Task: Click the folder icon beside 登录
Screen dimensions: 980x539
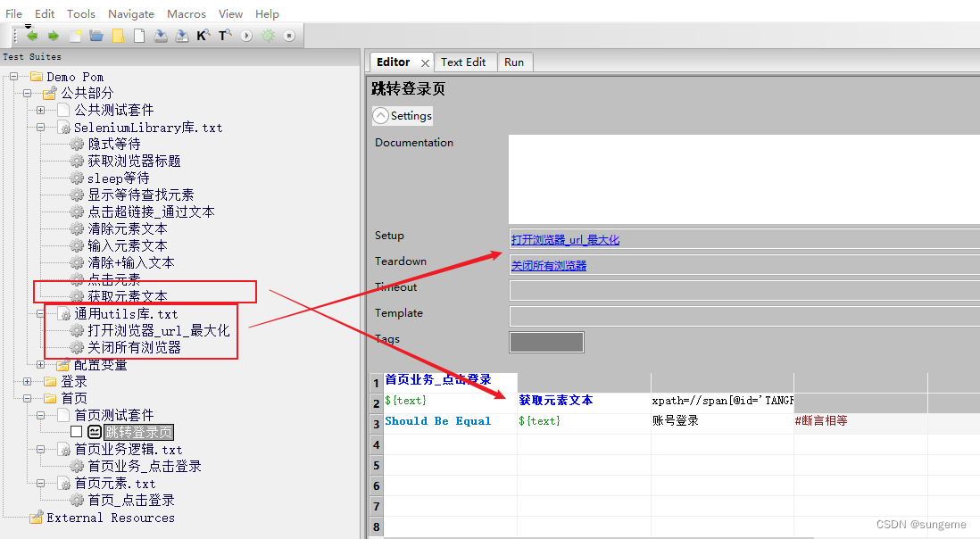Action: [51, 382]
